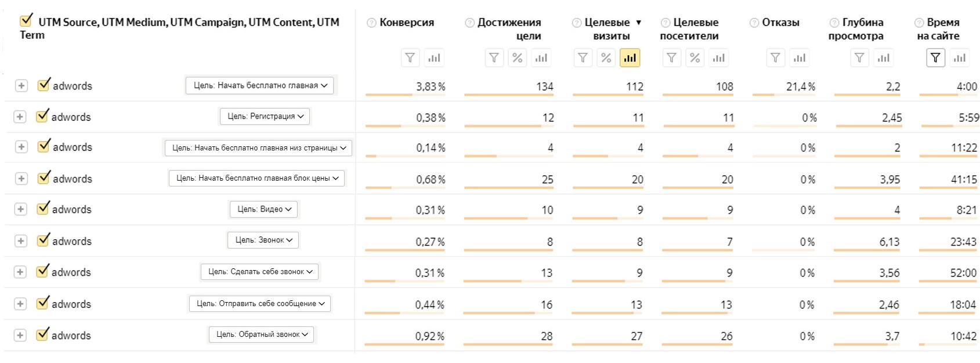Switch Достижения цели to percent view
This screenshot has height=363, width=980.
click(518, 57)
